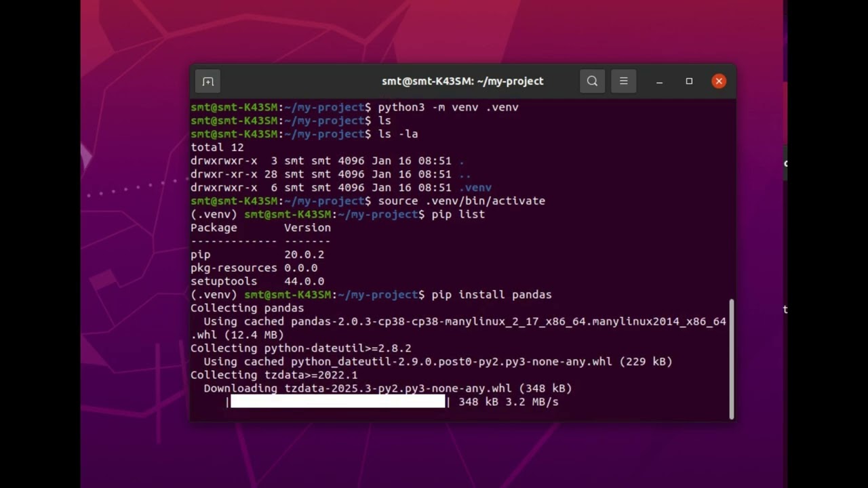
Task: Open the terminal hamburger menu
Action: click(623, 81)
